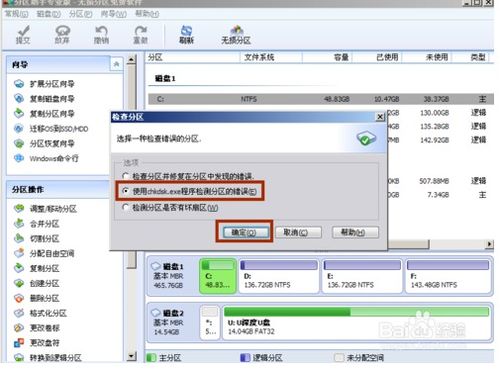
Task: Open the 帮助 menu
Action: tap(147, 14)
